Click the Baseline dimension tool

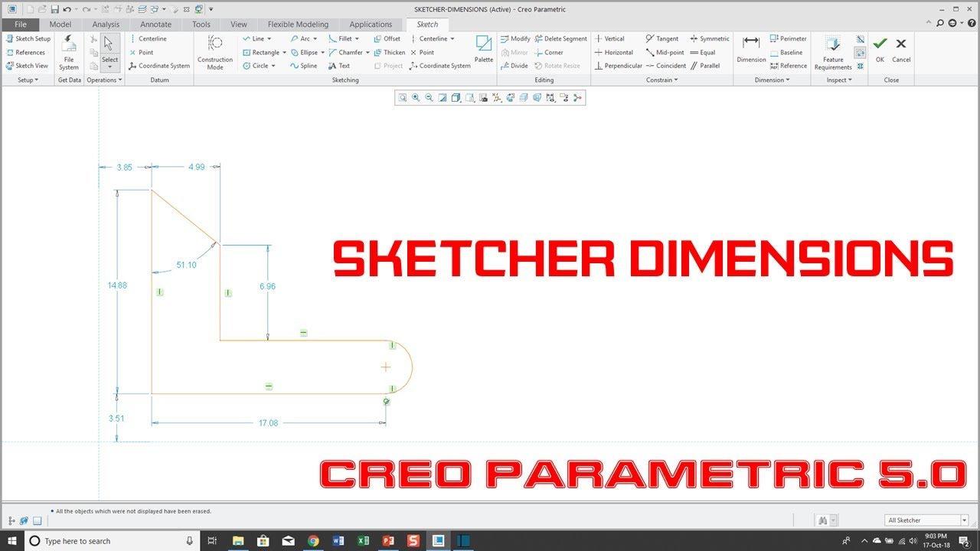786,52
